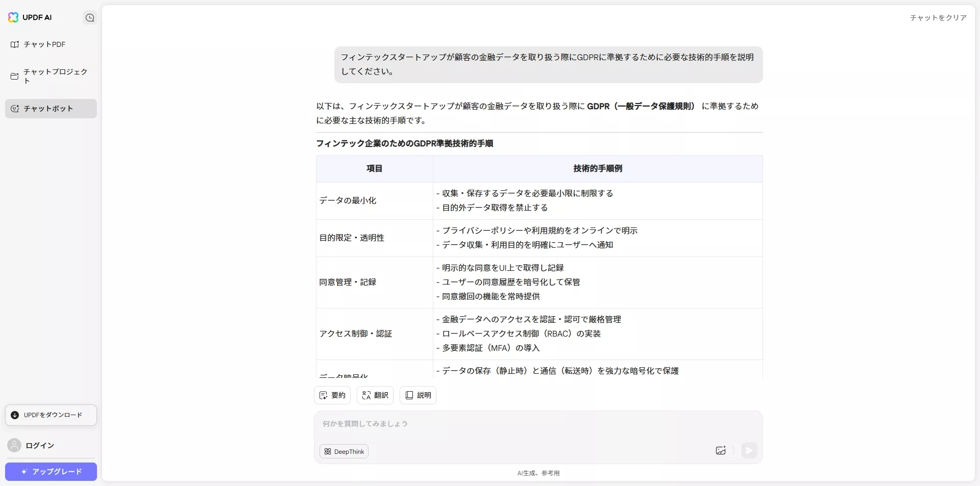Open チャットプロジェクト in sidebar
The height and width of the screenshot is (486, 980).
pos(51,76)
